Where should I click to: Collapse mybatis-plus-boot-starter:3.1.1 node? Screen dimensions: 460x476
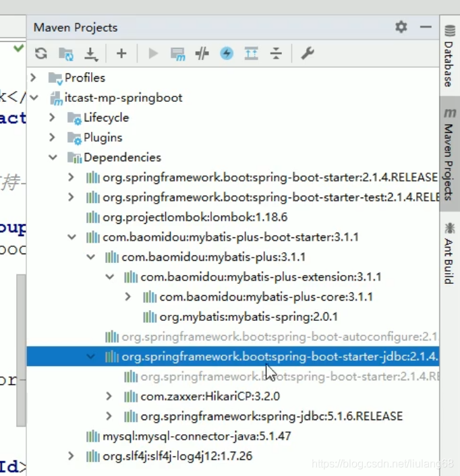pyautogui.click(x=71, y=237)
